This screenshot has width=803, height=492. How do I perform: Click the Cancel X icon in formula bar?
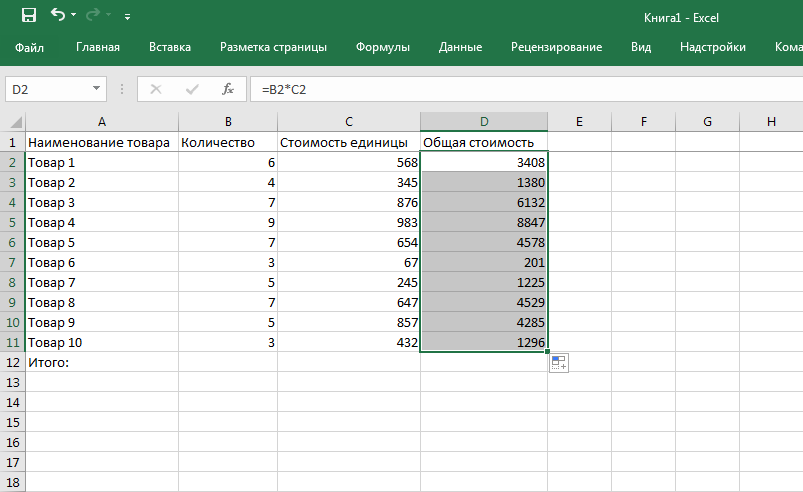click(155, 89)
